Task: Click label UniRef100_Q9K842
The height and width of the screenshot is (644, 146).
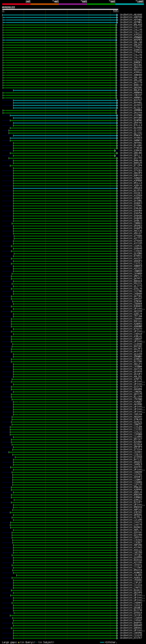Action: (131, 628)
